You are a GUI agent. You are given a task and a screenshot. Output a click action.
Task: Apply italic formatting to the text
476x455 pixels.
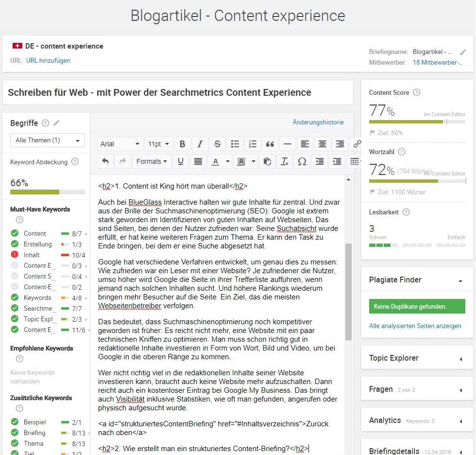click(x=200, y=144)
